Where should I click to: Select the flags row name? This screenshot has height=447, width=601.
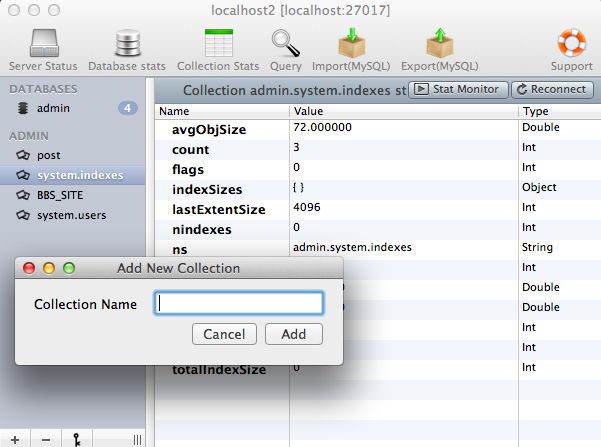[188, 169]
